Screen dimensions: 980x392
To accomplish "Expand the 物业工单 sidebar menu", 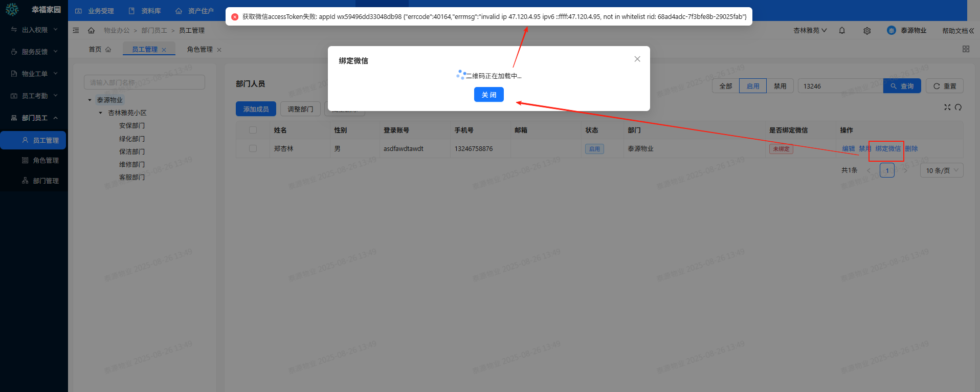I will coord(34,74).
